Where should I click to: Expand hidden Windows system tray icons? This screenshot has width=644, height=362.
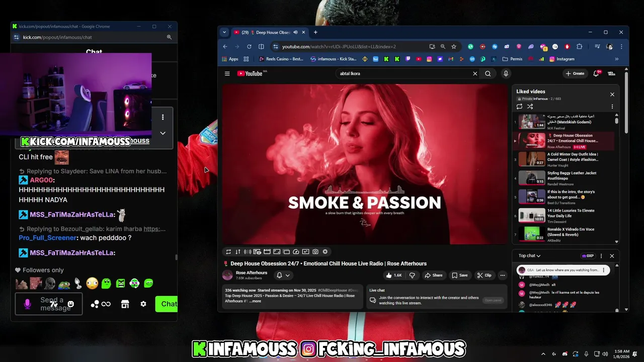click(543, 354)
